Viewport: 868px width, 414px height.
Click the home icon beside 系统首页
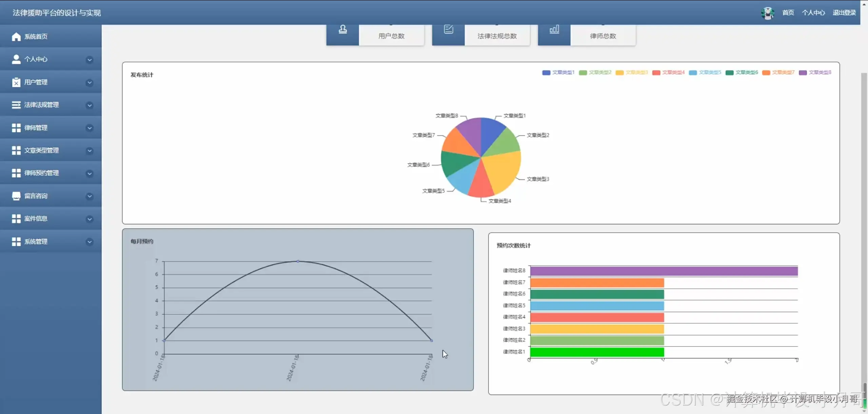16,37
